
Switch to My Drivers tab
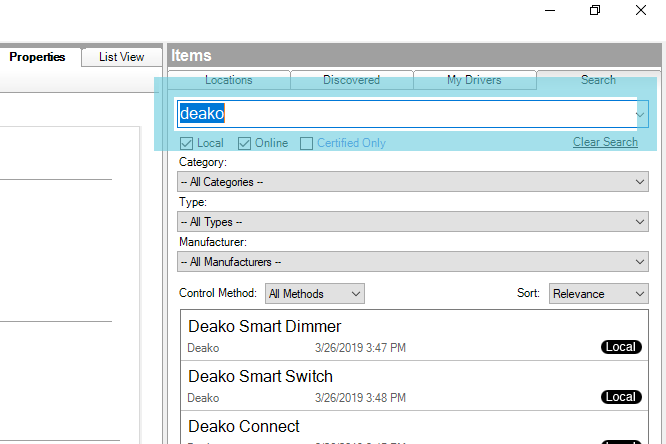(474, 80)
